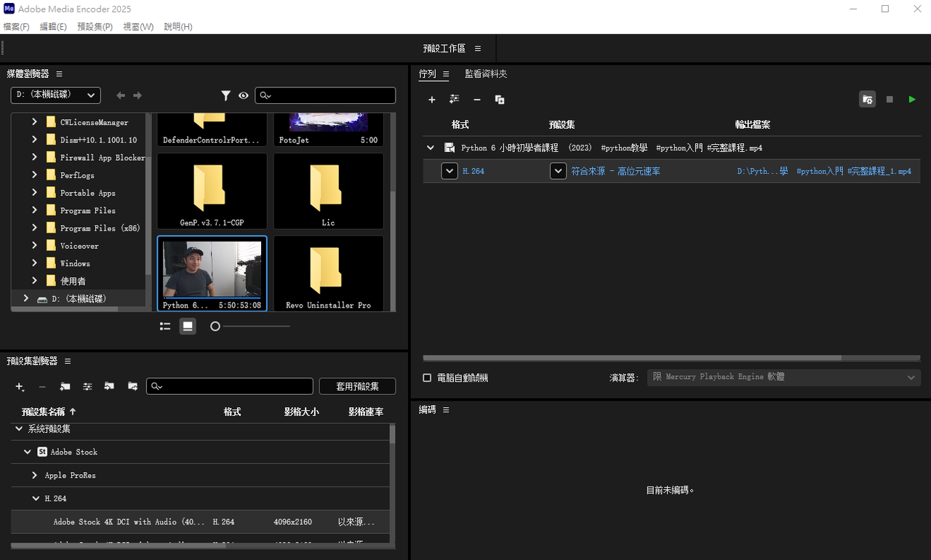Screen dimensions: 931x560
Task: Click the Stop Queue square icon
Action: [x=890, y=100]
